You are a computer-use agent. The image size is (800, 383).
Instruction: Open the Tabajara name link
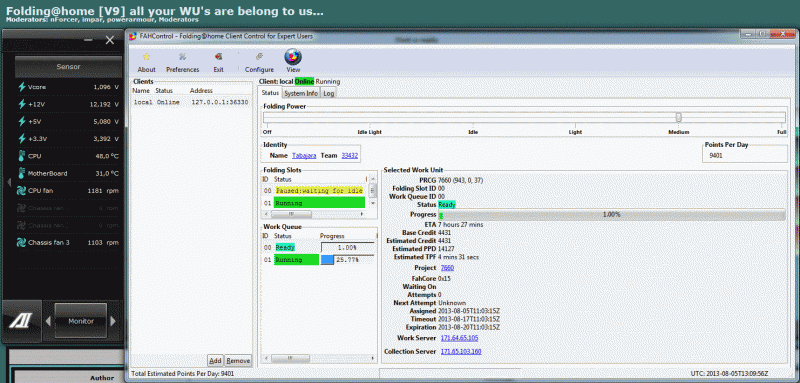(305, 156)
